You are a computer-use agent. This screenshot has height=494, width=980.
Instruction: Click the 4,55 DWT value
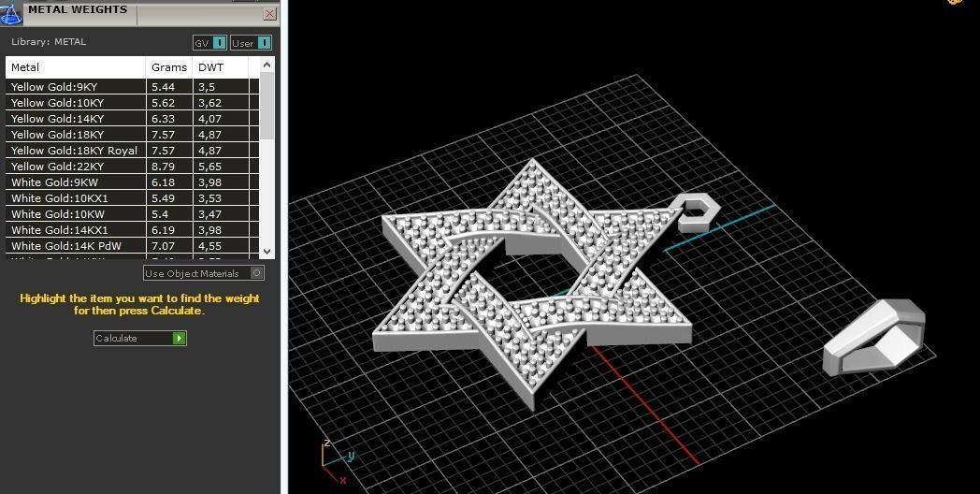pyautogui.click(x=209, y=246)
